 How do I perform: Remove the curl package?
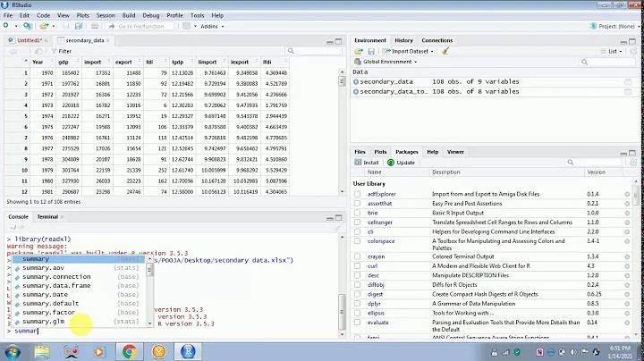coord(627,266)
